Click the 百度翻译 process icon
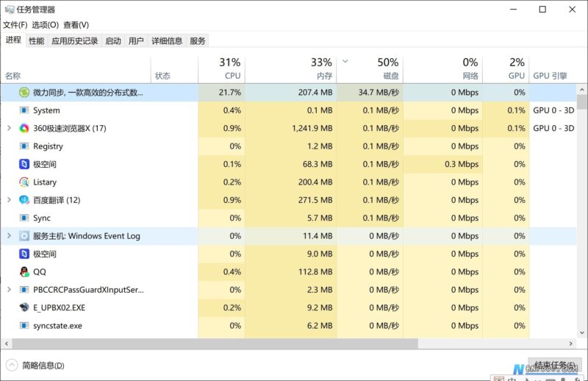The height and width of the screenshot is (381, 588). [x=24, y=200]
